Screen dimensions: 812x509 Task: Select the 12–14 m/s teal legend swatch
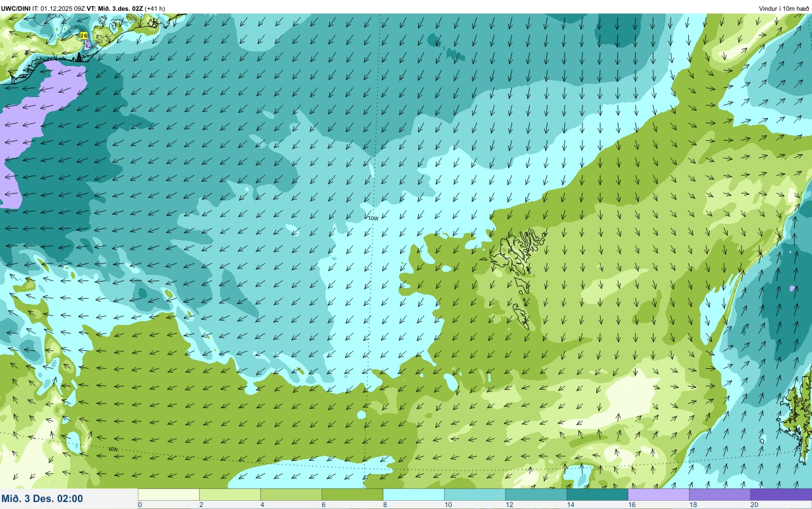536,494
